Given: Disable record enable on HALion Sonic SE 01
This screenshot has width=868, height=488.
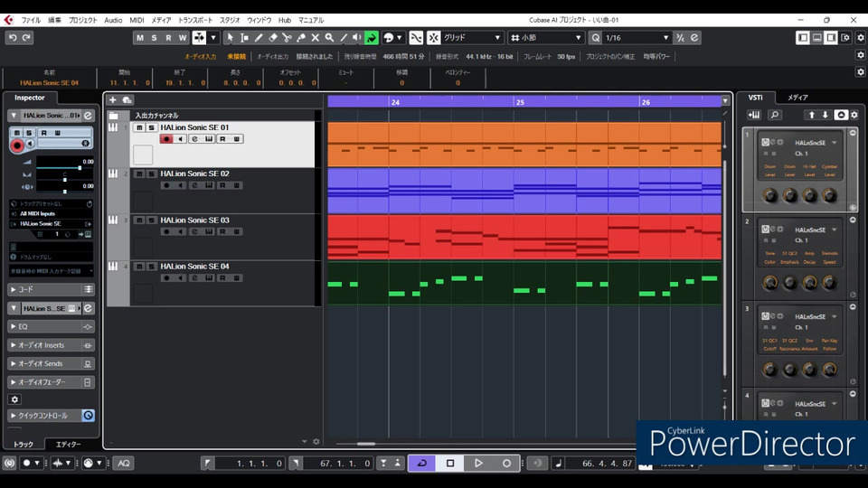Looking at the screenshot, I should coord(166,139).
